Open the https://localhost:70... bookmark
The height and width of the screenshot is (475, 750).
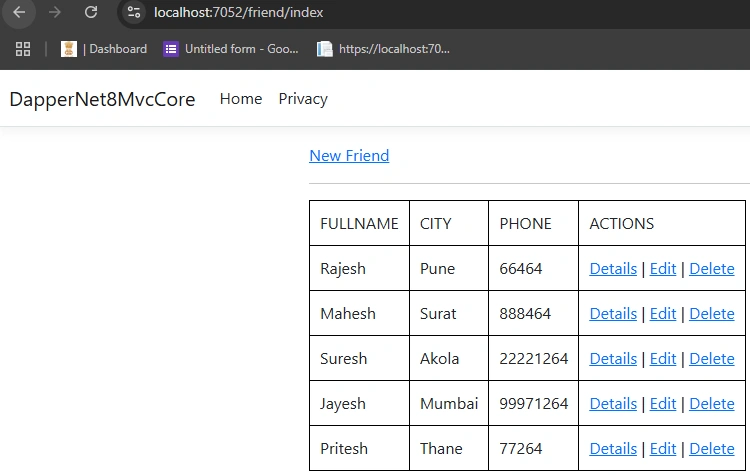point(383,49)
